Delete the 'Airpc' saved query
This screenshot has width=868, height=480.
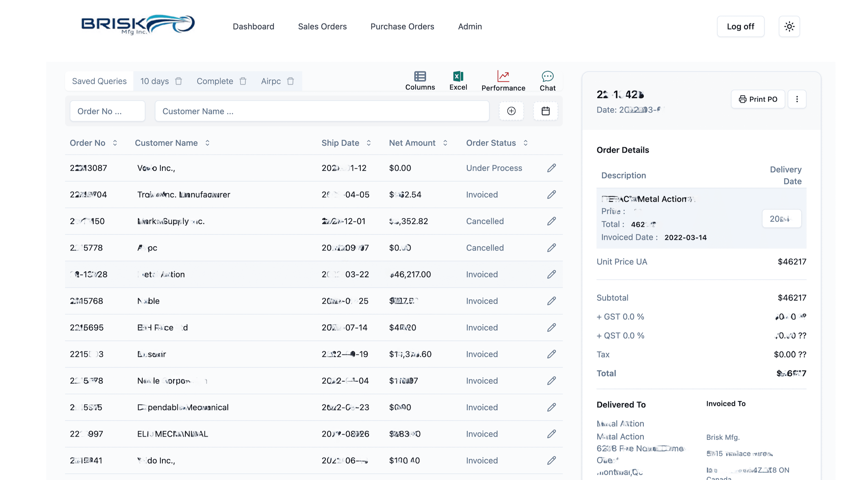[290, 81]
